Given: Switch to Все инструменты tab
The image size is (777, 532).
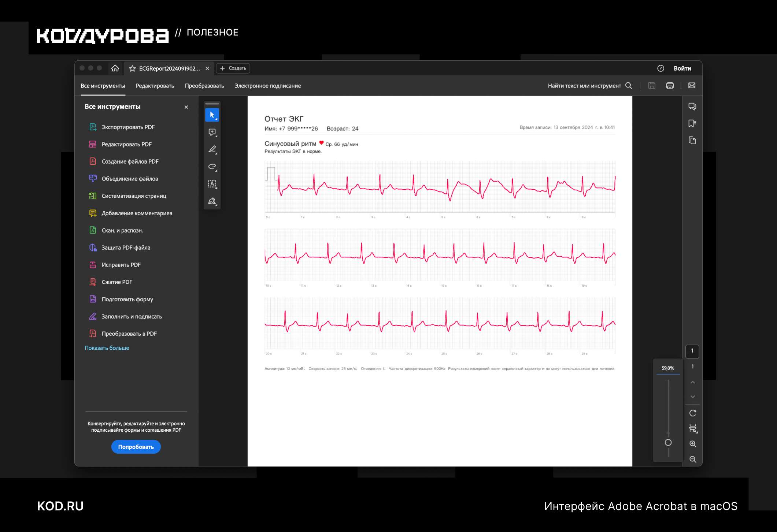Looking at the screenshot, I should [x=103, y=86].
